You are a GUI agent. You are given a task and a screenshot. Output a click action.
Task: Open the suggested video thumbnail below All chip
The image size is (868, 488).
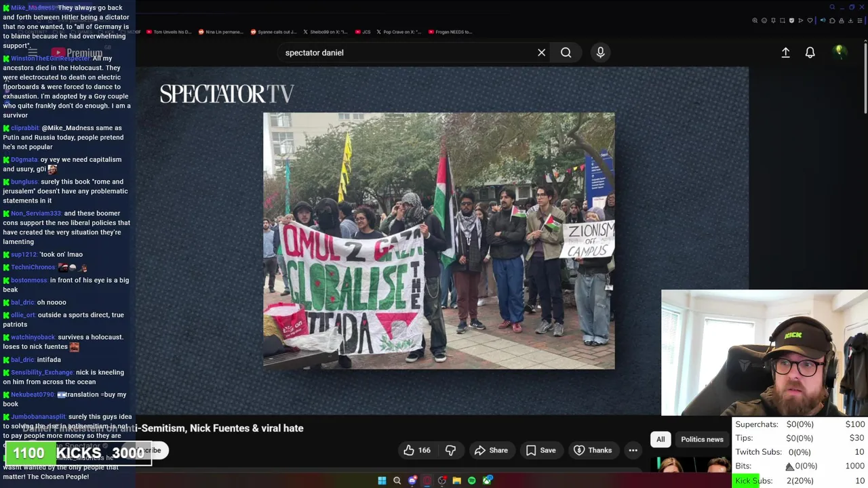690,464
